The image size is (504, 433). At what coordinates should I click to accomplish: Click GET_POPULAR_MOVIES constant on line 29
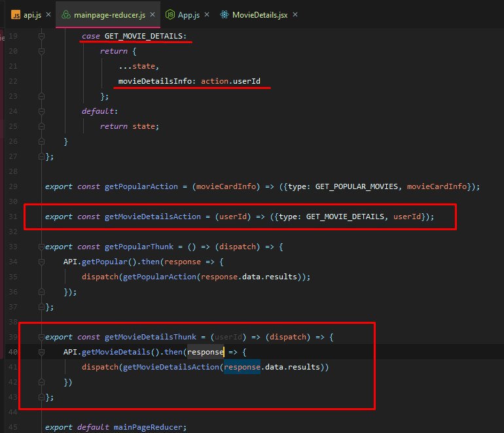(x=357, y=186)
